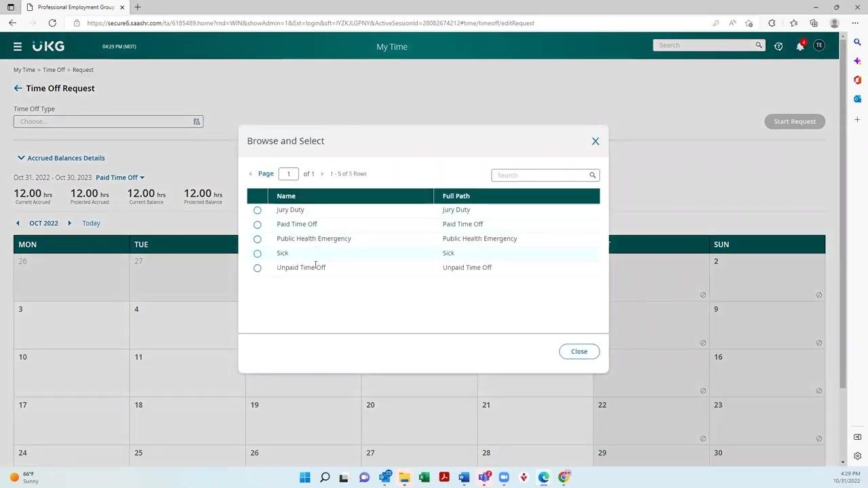The height and width of the screenshot is (488, 868).
Task: Open Excel from the taskbar
Action: coord(424,478)
